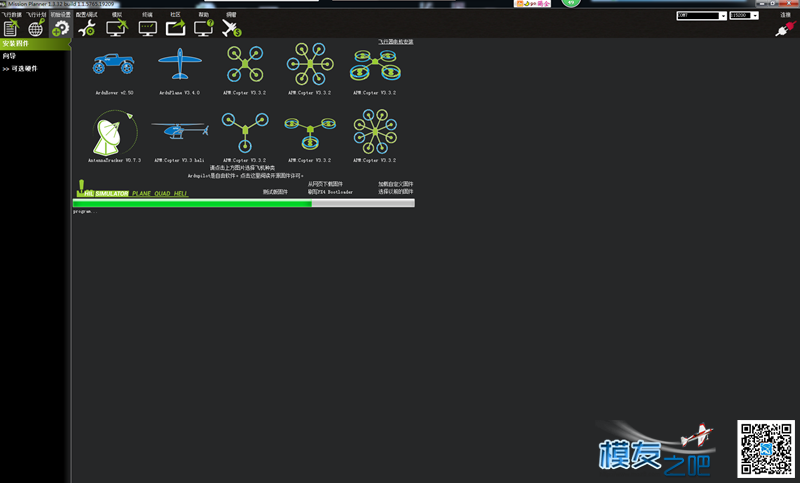Choose the coaxial octa-quad firmware picture
Screen dimensions: 800x483
tap(376, 65)
